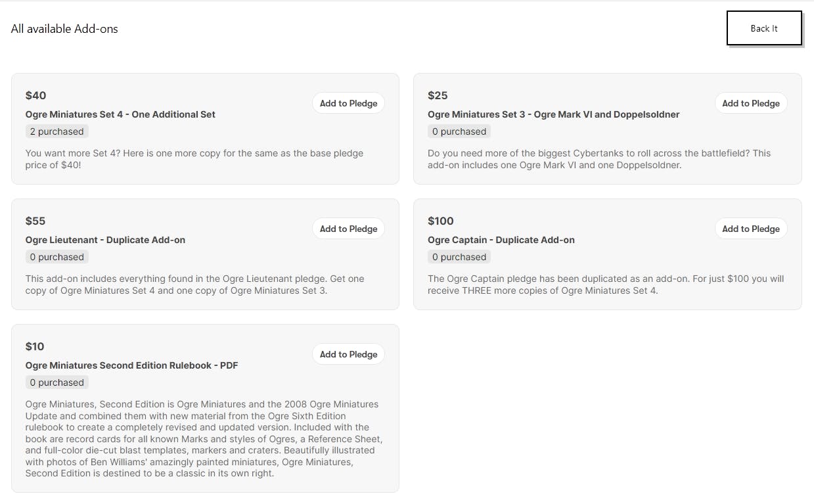
Task: Add Ogre Miniatures Set 3 to pledge
Action: (750, 103)
